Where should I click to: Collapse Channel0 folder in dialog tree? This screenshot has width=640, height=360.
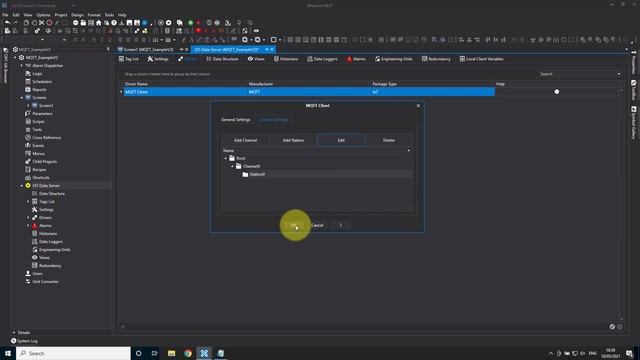click(232, 167)
